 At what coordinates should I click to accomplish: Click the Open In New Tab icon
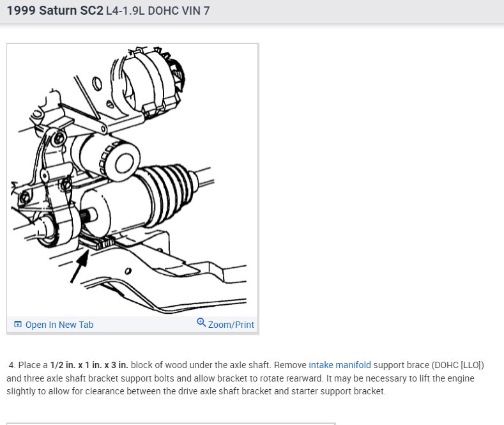[x=18, y=325]
